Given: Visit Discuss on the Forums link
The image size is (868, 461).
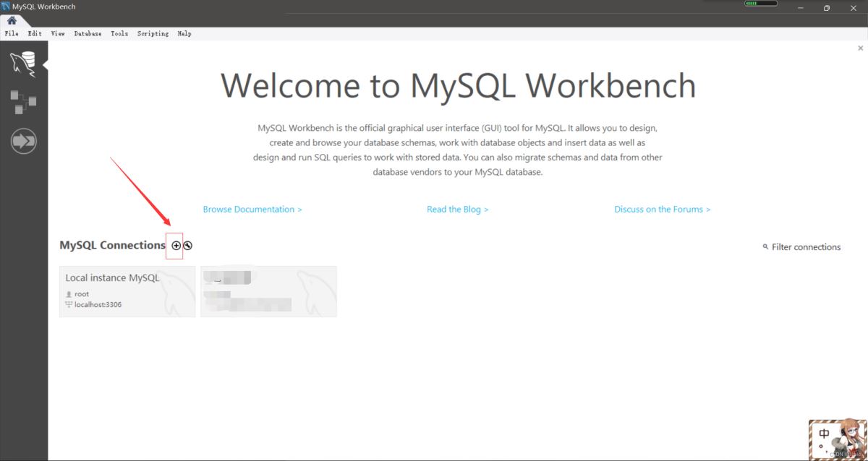Looking at the screenshot, I should point(662,209).
